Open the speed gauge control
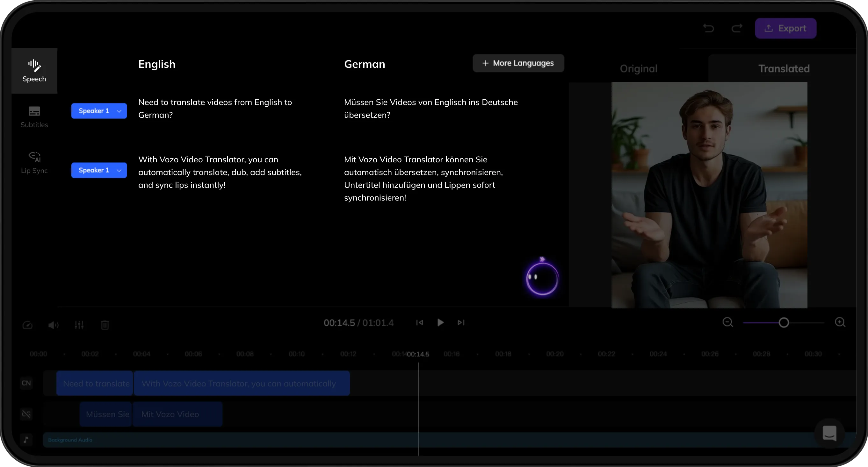 (x=27, y=325)
